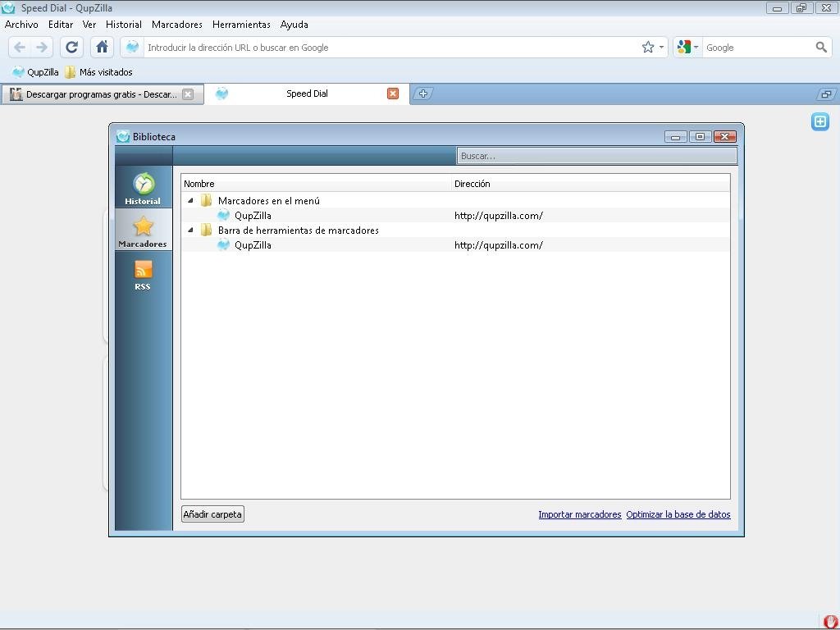This screenshot has width=840, height=630.
Task: Open the QupZilla bookmark in bookmarks bar
Action: 35,72
